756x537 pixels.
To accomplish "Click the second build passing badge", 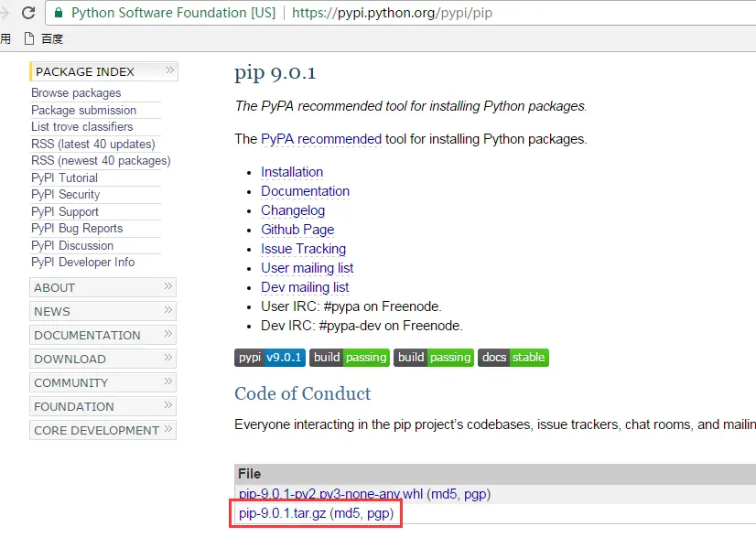I will [434, 358].
